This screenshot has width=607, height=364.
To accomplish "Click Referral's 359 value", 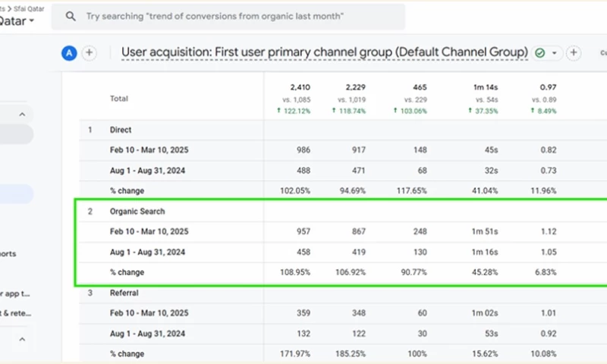I will (303, 313).
